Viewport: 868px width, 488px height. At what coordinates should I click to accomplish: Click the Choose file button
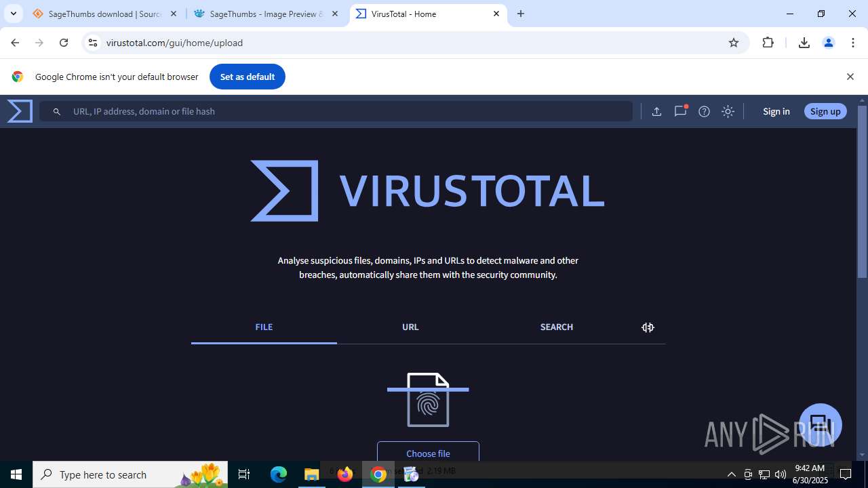click(428, 451)
